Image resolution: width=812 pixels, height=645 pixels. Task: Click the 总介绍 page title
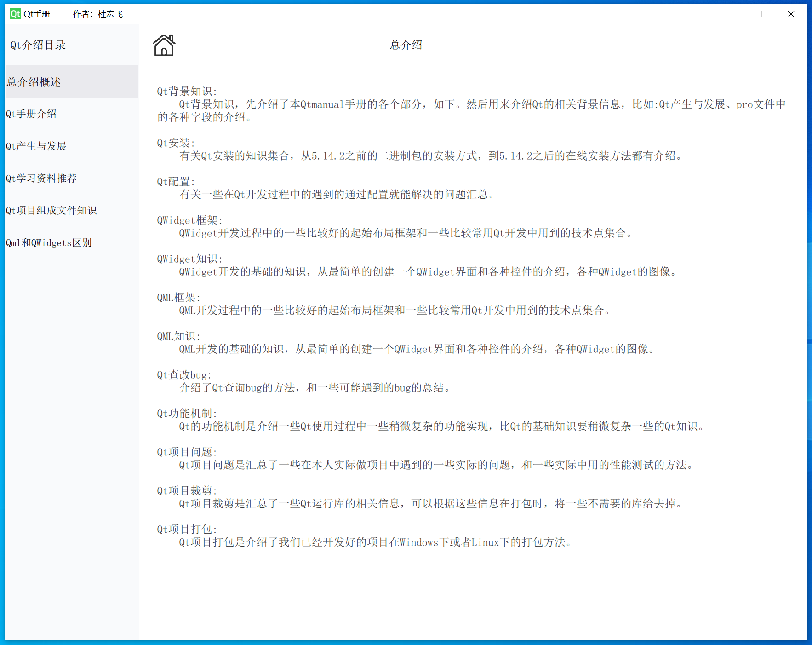point(406,45)
